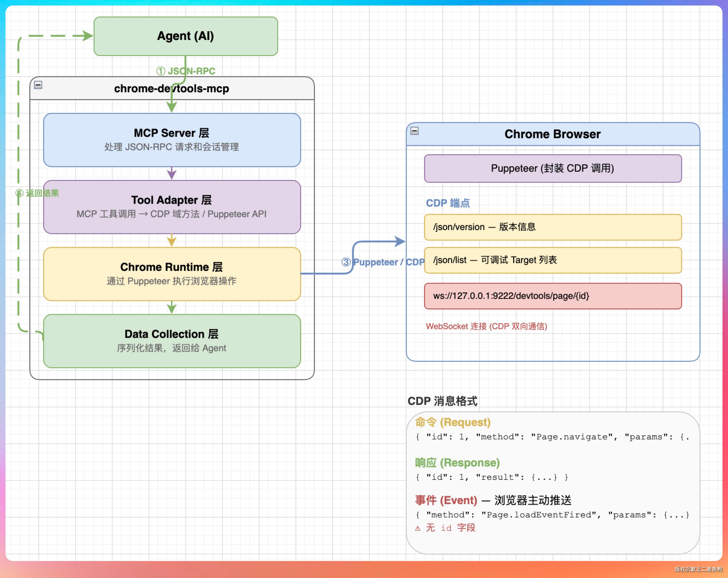Screen dimensions: 728x578
Task: Select the Agent (AI) box
Action: pyautogui.click(x=186, y=36)
